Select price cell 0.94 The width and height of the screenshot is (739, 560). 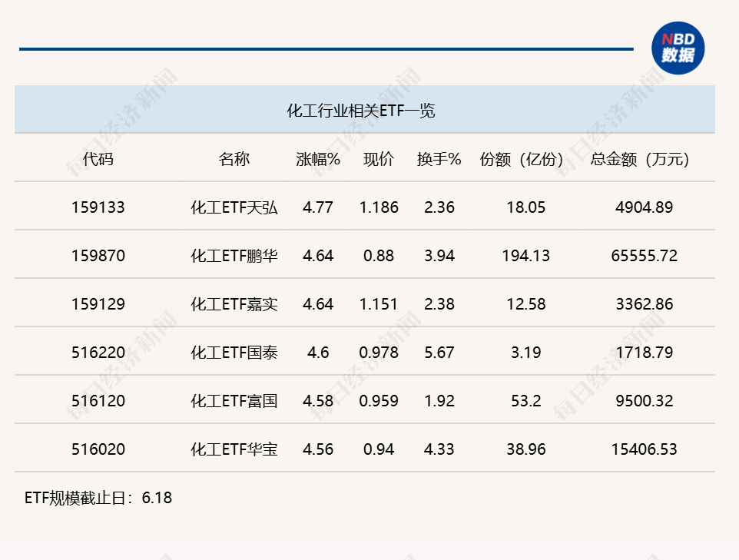379,449
